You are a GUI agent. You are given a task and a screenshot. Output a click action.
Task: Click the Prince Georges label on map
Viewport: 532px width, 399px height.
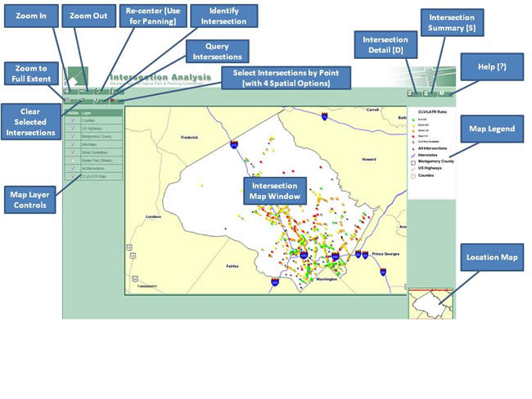coord(385,254)
